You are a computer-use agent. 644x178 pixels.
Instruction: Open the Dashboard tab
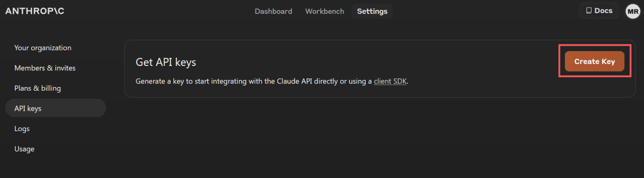point(273,11)
